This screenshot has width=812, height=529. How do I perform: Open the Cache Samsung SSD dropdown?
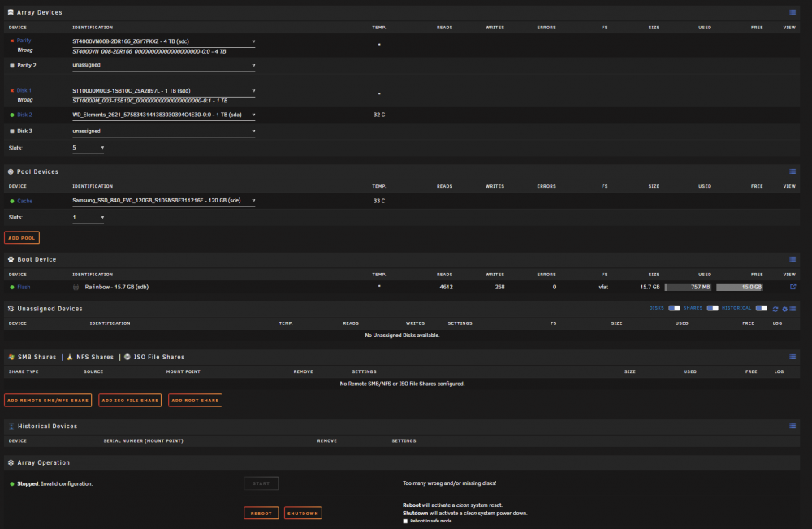pos(164,201)
